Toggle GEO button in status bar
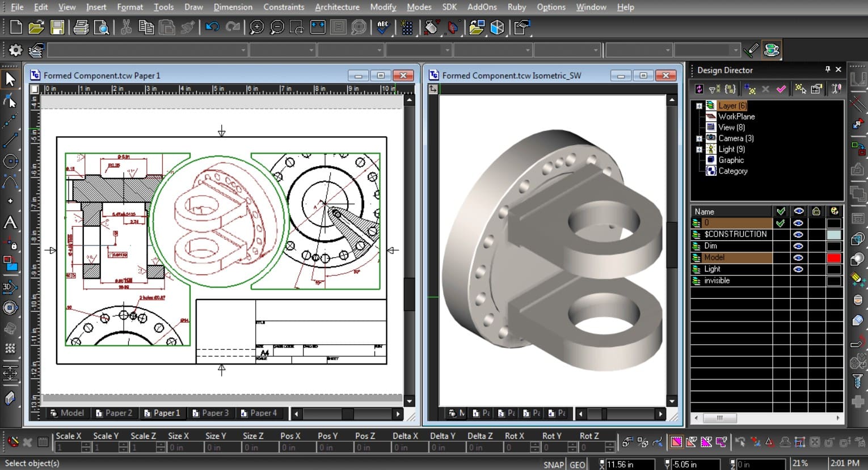This screenshot has height=470, width=868. [x=578, y=464]
